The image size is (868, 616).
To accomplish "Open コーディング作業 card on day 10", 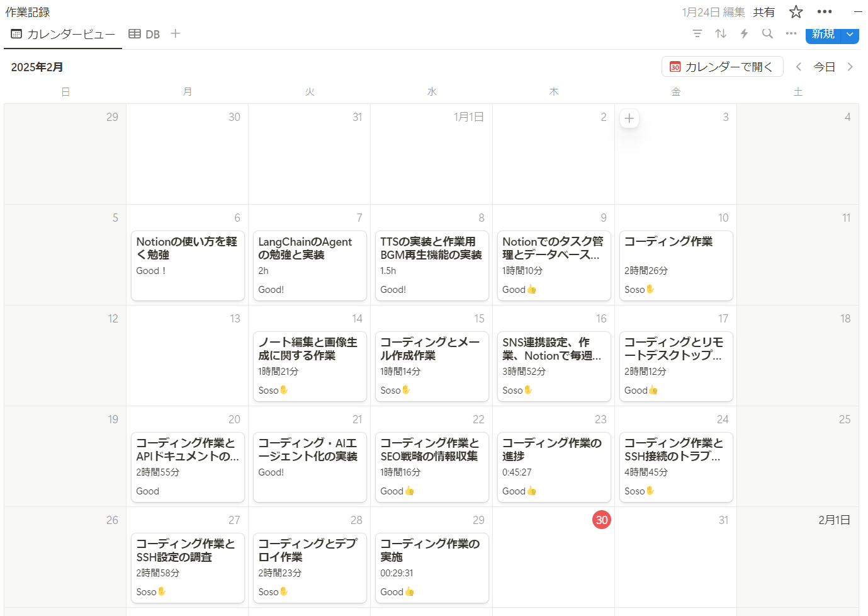I will pos(676,266).
